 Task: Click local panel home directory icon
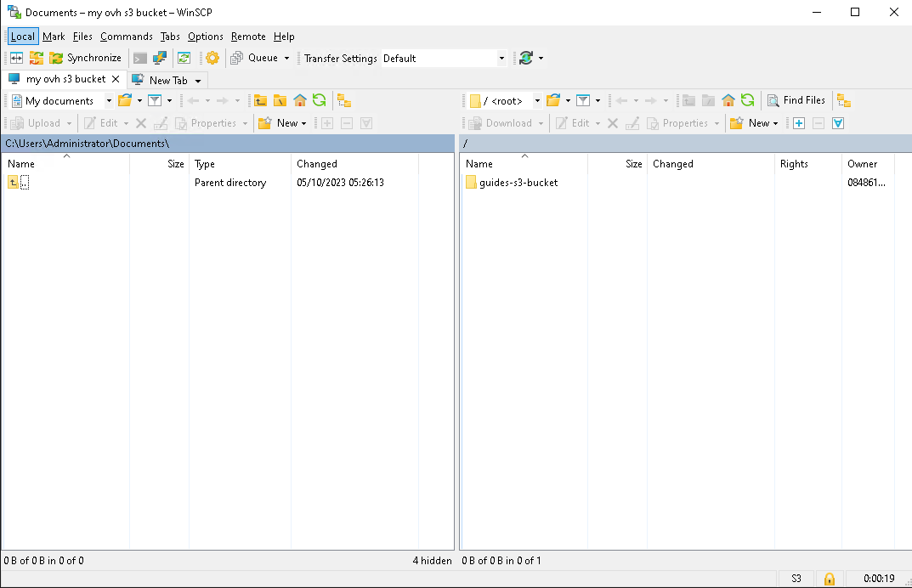(300, 100)
